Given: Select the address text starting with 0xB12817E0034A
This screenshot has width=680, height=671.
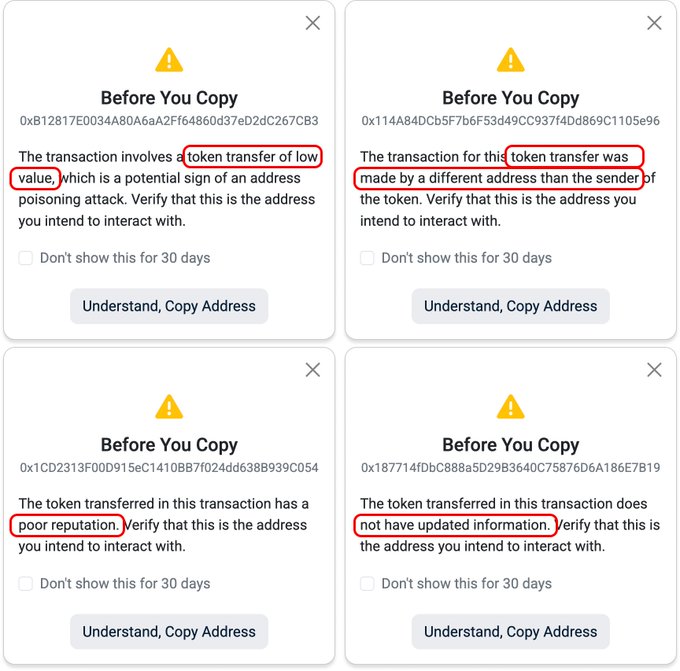Looking at the screenshot, I should click(x=169, y=121).
